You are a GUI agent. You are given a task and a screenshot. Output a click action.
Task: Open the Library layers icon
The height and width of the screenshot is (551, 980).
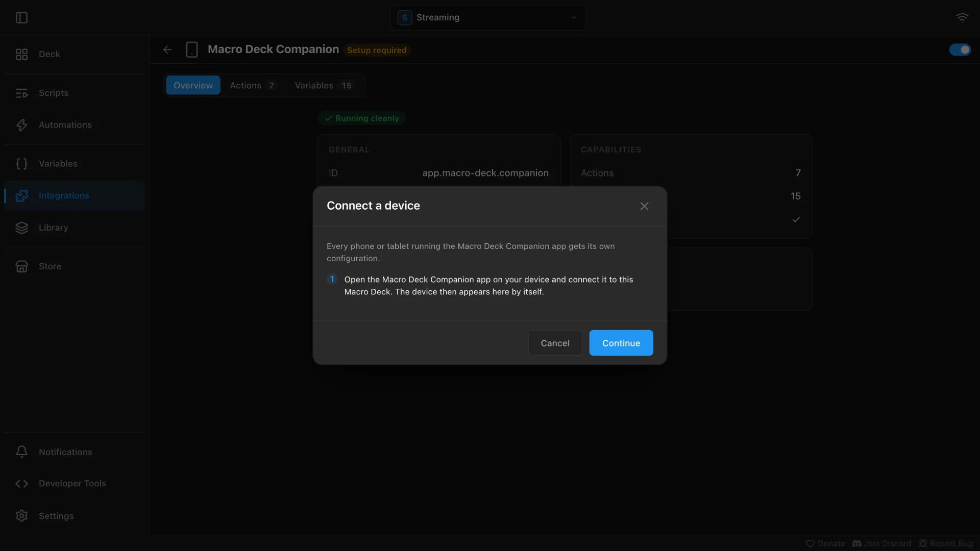click(21, 228)
